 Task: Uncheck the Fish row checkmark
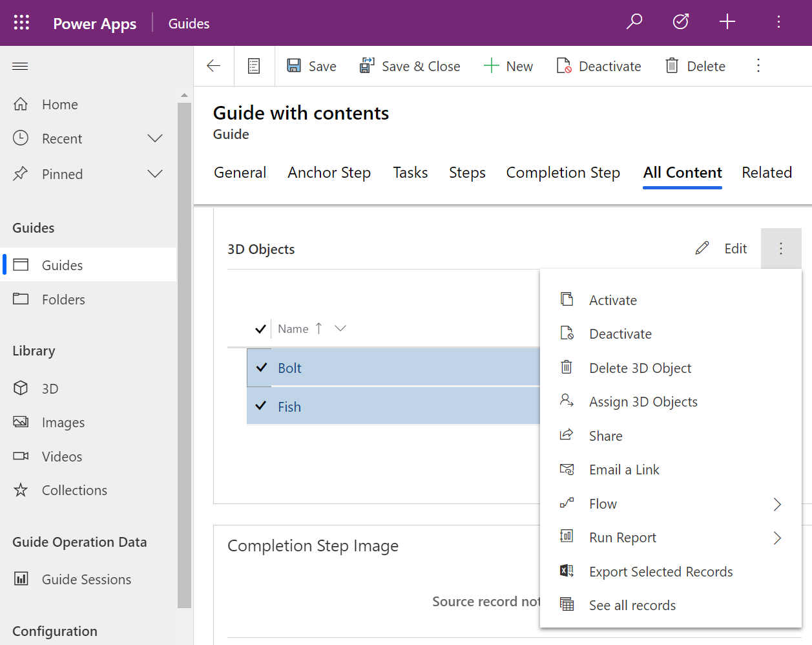coord(261,406)
